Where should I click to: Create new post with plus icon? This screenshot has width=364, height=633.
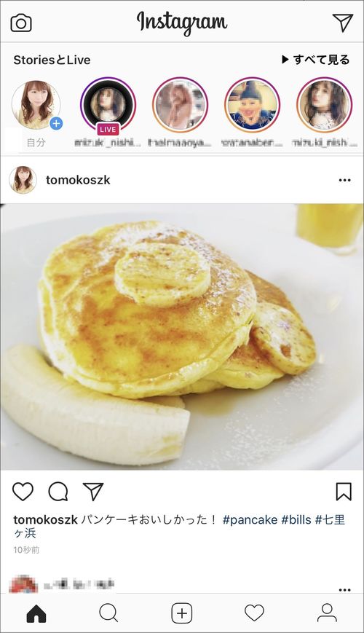182,614
